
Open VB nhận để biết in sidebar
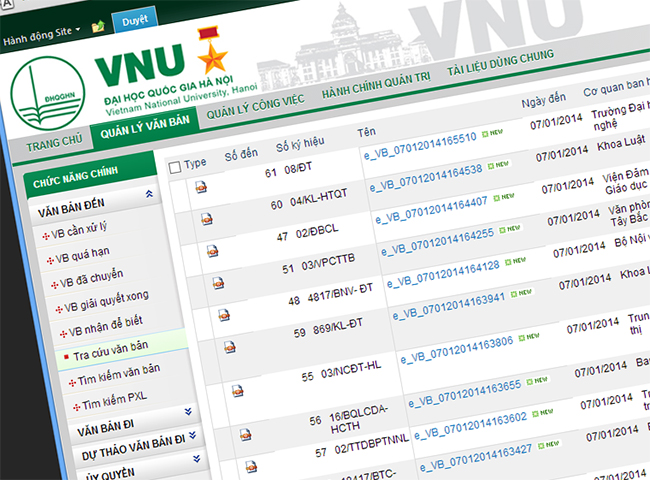click(105, 326)
